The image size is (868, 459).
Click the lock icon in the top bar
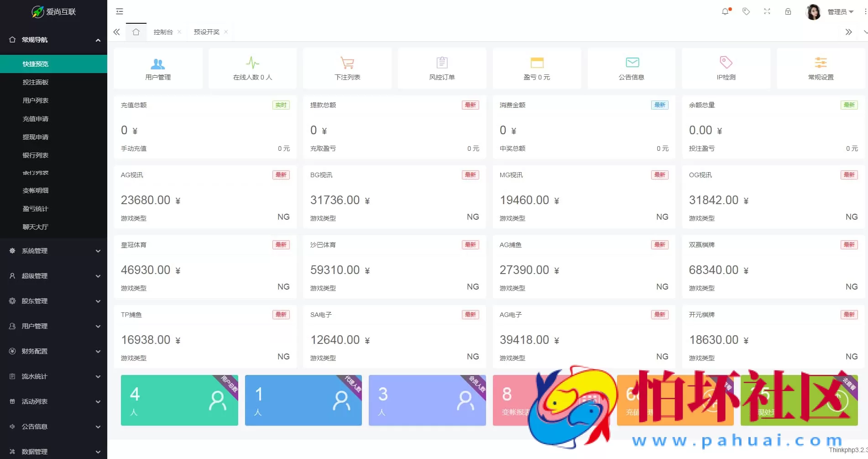(x=788, y=11)
